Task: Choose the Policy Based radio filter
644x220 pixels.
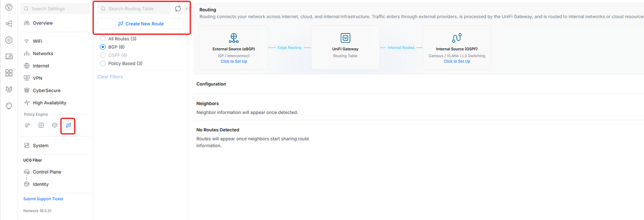Action: pyautogui.click(x=103, y=63)
